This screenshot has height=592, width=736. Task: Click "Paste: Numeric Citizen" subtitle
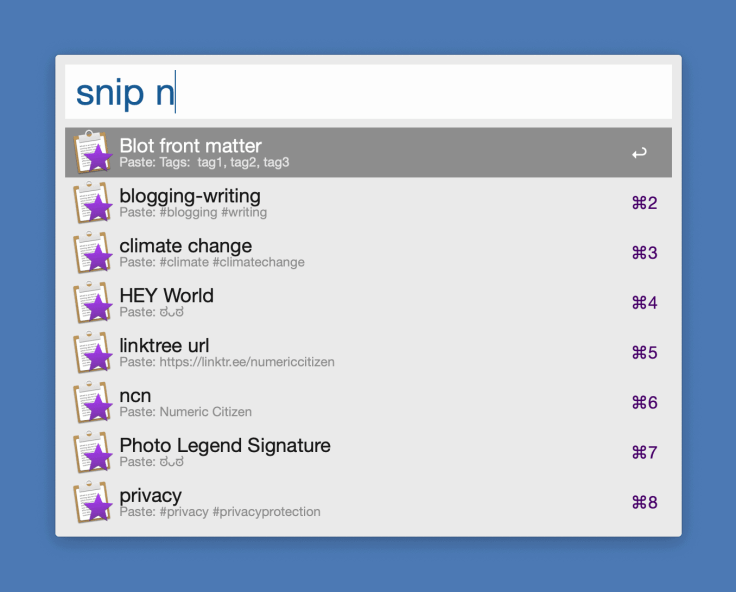[185, 412]
